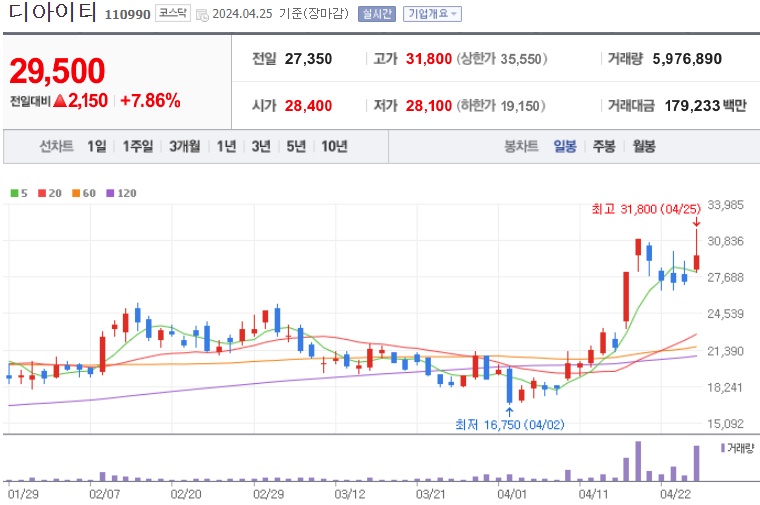
Task: Click the orange 60-day moving average legend
Action: click(84, 193)
